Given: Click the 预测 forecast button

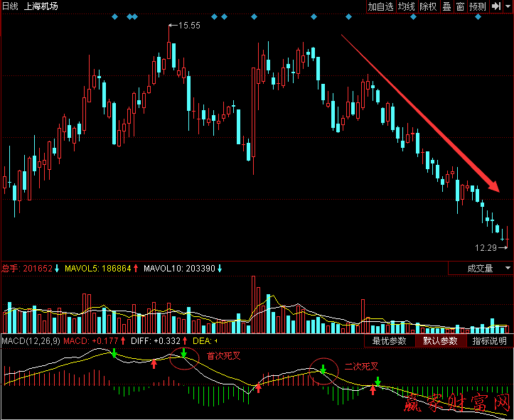Looking at the screenshot, I should pos(477,6).
